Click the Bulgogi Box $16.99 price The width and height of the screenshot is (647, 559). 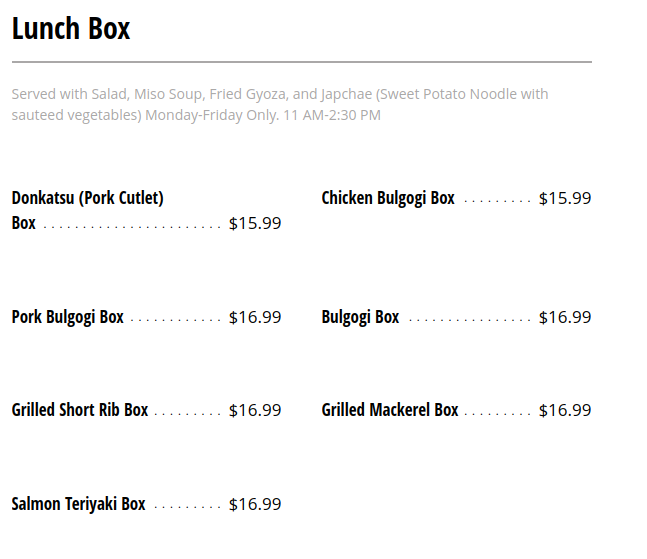tap(565, 317)
